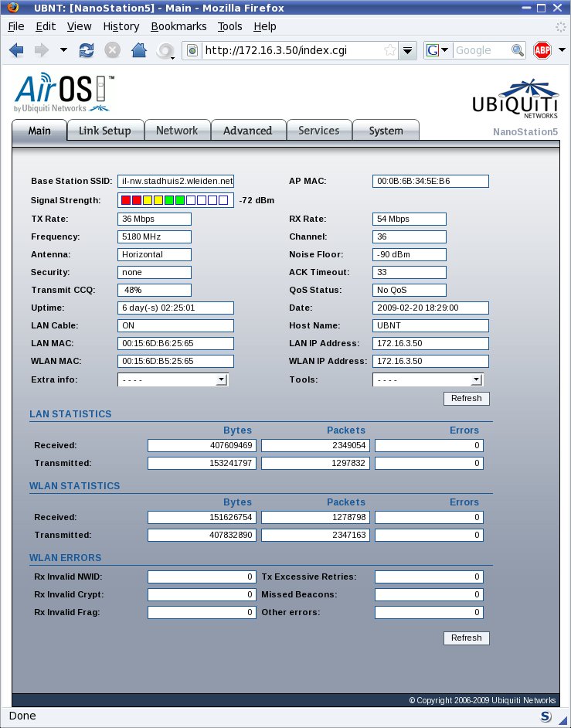571x728 pixels.
Task: Open the History menu
Action: click(x=121, y=26)
